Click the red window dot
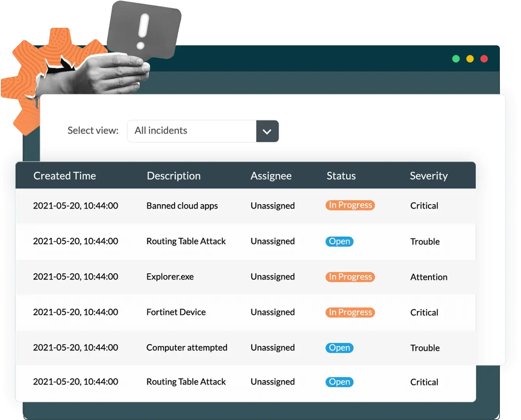The width and height of the screenshot is (521, 420). coord(484,59)
